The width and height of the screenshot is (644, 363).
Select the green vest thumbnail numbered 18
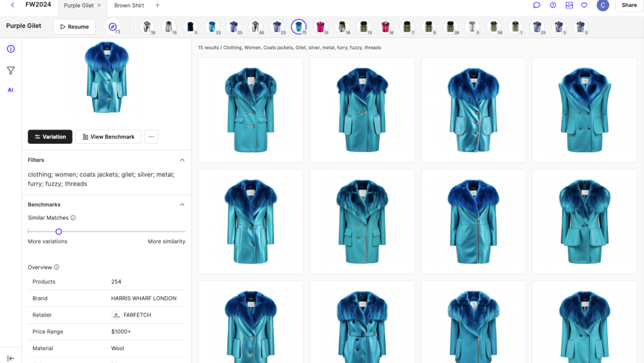point(342,26)
